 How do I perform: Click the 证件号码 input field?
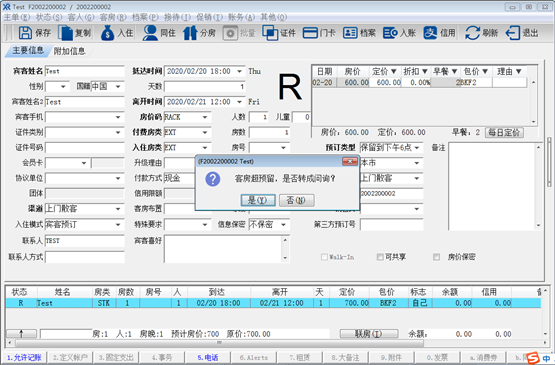coord(85,148)
